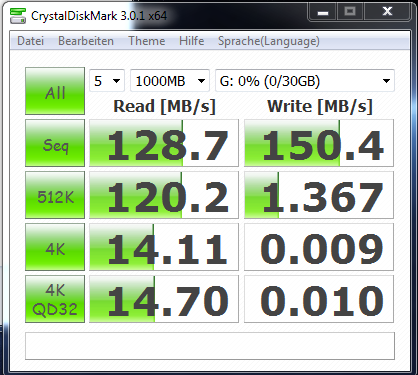The height and width of the screenshot is (375, 418).
Task: Click the empty comment field at bottom
Action: 210,346
